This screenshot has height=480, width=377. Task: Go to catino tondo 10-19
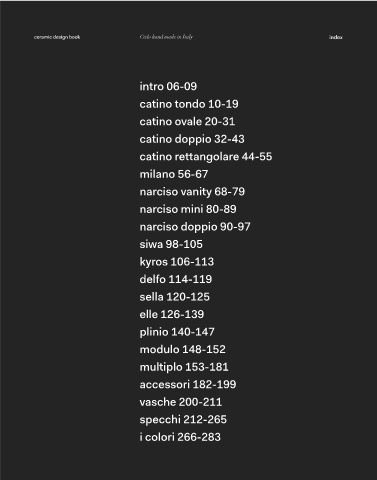[x=189, y=104]
